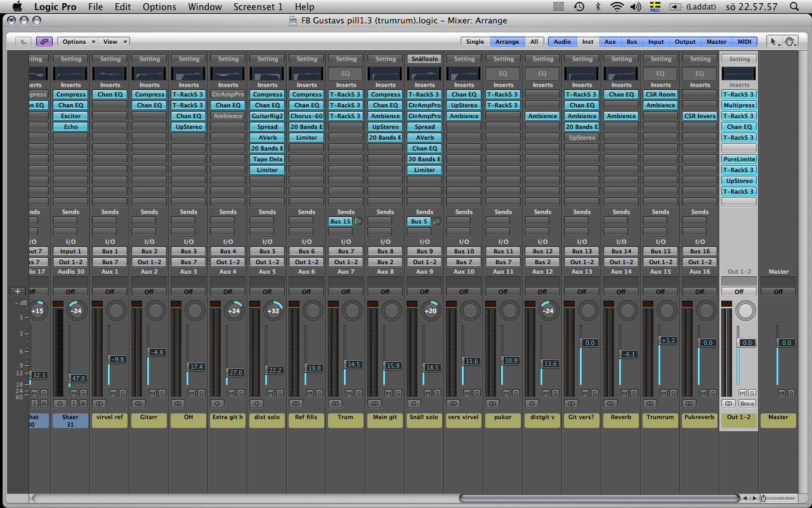The width and height of the screenshot is (812, 508).
Task: Adjust pan knob on Out 1-2 strip
Action: click(x=745, y=311)
